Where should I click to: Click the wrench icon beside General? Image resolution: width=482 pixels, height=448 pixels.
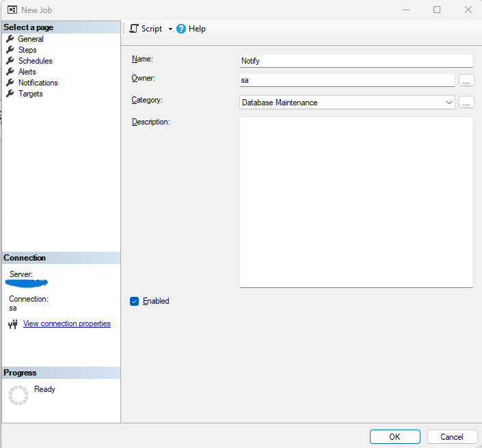(10, 39)
